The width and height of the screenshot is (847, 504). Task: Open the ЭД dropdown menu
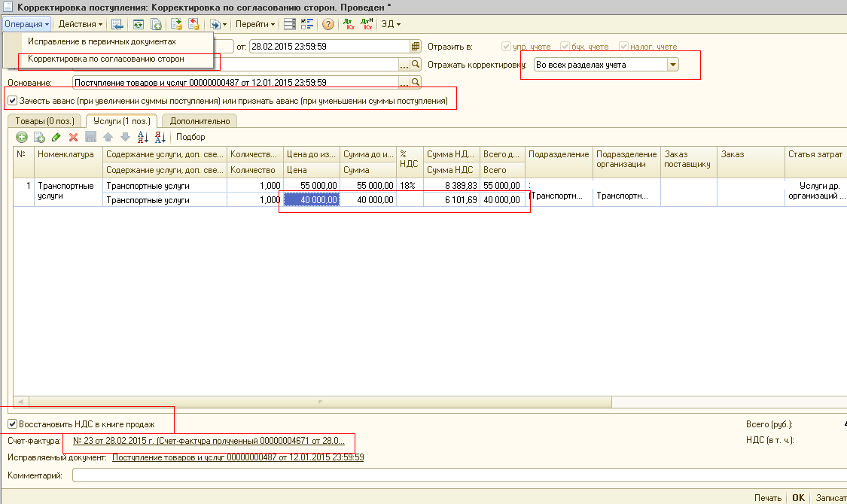(391, 24)
